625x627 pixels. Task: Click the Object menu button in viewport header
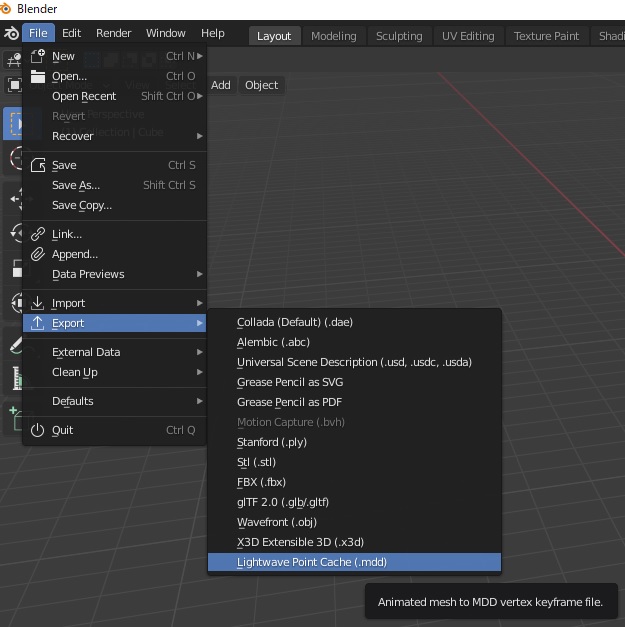pos(261,85)
